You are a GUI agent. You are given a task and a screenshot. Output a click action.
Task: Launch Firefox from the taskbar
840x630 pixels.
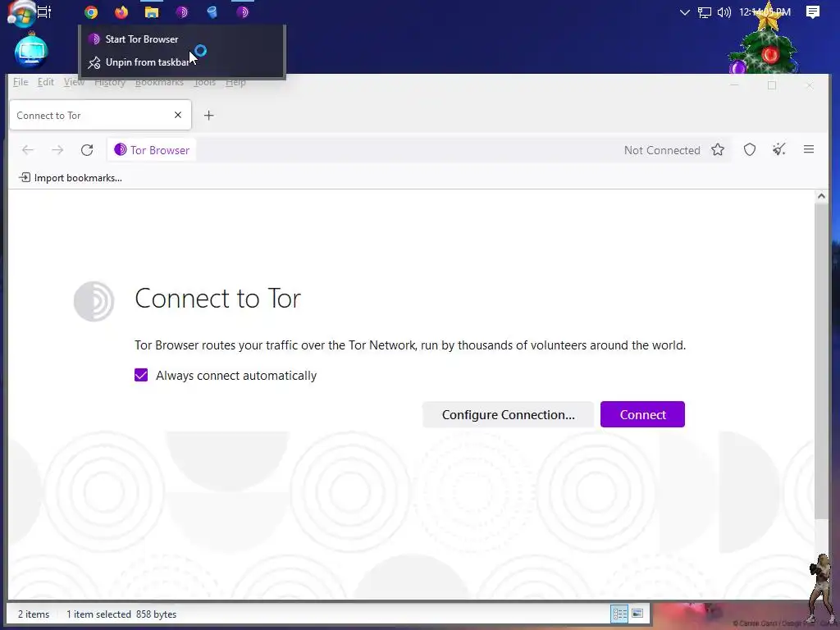click(121, 11)
